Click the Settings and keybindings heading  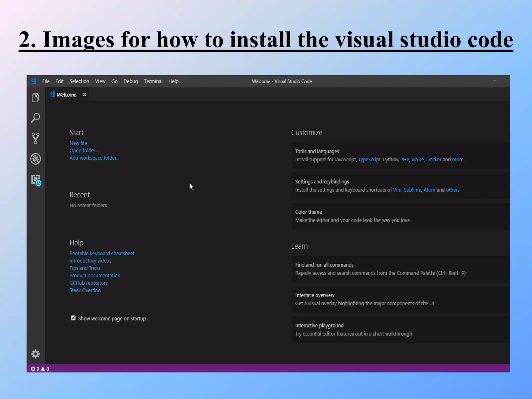(x=322, y=182)
